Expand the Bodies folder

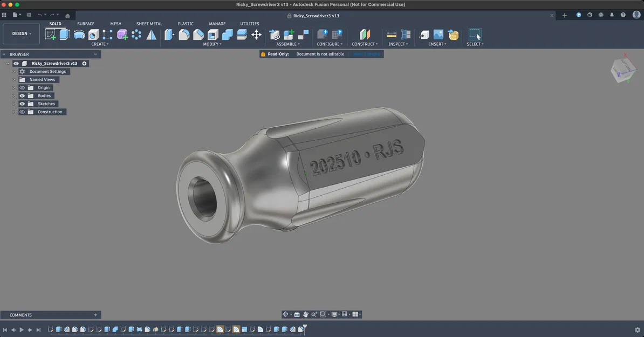click(x=13, y=95)
